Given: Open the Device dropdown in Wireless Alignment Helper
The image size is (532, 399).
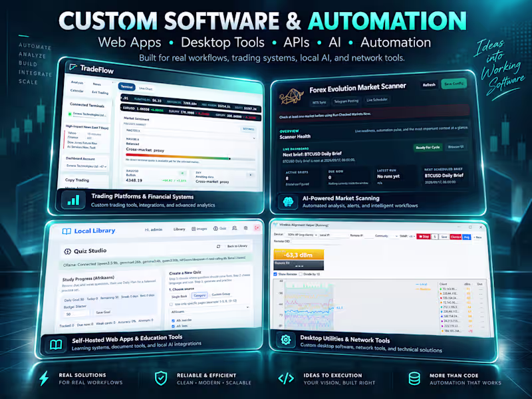Looking at the screenshot, I should (301, 235).
